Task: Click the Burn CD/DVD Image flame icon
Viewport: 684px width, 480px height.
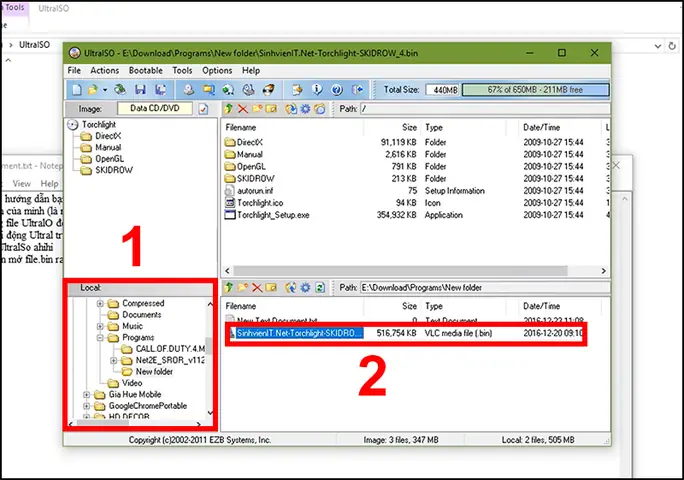Action: pyautogui.click(x=269, y=90)
